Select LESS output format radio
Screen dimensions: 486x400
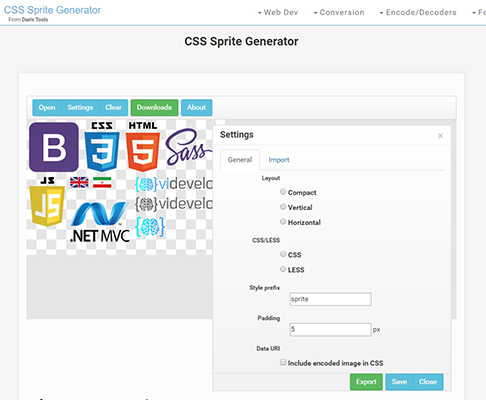pos(283,269)
